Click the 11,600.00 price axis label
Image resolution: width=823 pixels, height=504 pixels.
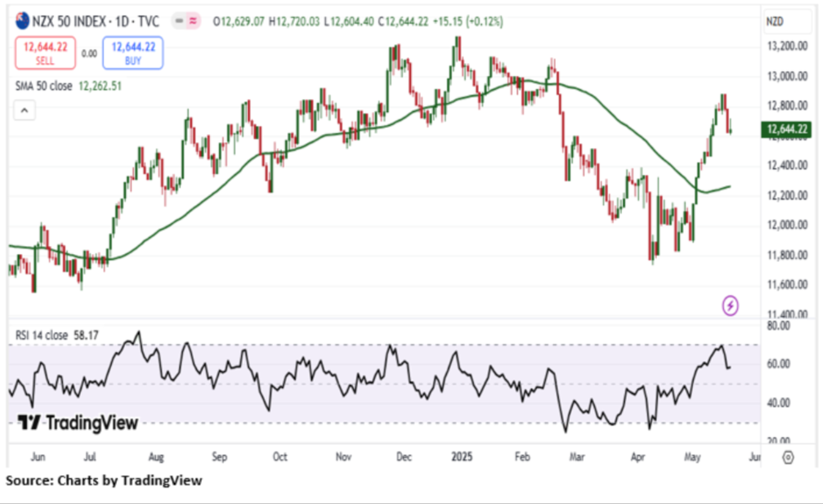pyautogui.click(x=787, y=285)
